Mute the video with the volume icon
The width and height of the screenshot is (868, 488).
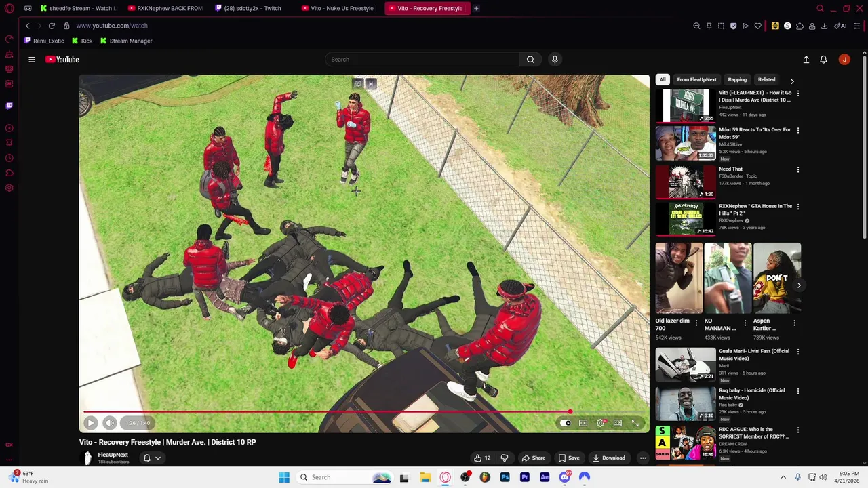tap(110, 423)
